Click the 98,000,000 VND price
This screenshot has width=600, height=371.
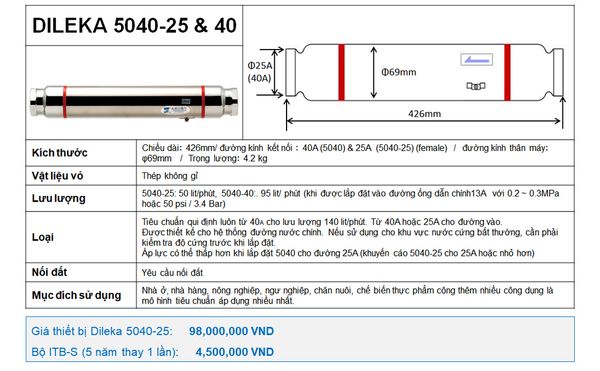coord(232,331)
